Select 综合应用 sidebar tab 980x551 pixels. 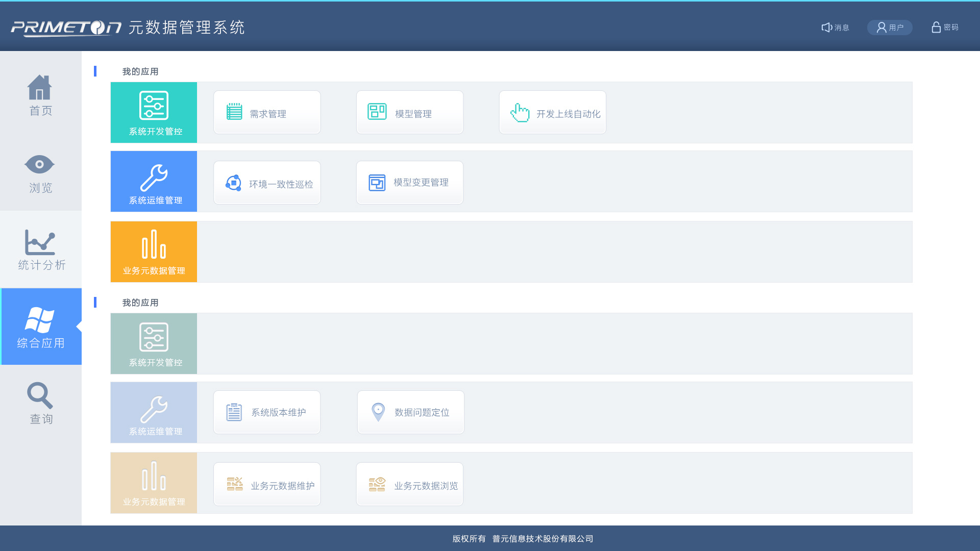click(x=41, y=327)
